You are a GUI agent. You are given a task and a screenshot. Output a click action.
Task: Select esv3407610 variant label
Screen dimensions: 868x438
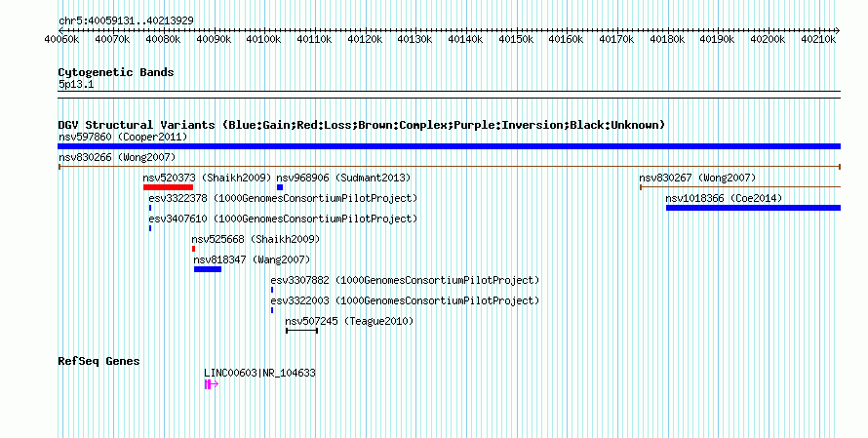(283, 219)
